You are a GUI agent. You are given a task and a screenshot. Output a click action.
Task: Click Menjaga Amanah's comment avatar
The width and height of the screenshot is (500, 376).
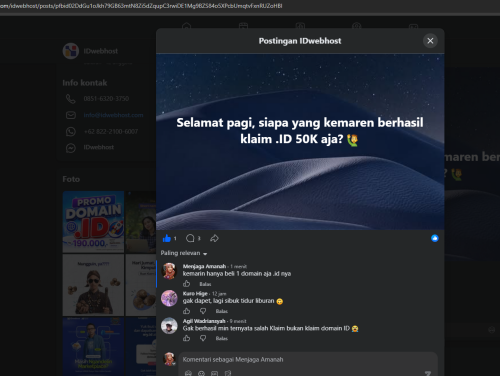[169, 271]
